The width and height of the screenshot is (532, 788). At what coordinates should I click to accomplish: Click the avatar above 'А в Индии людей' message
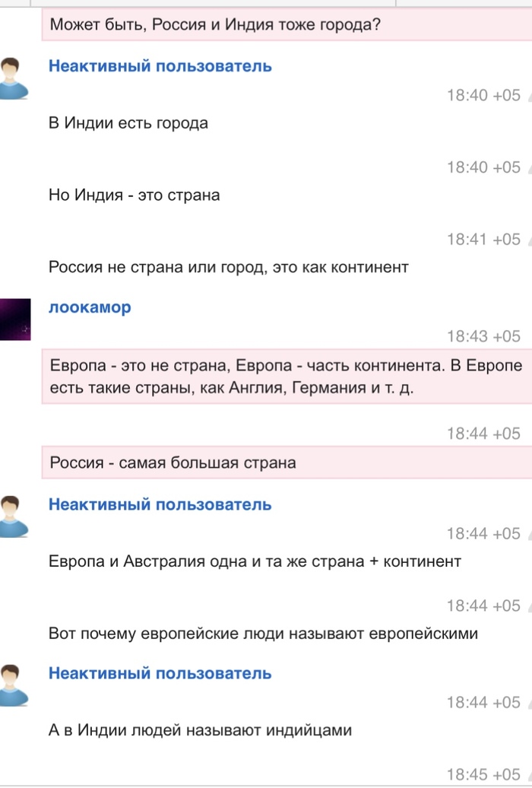tap(15, 685)
